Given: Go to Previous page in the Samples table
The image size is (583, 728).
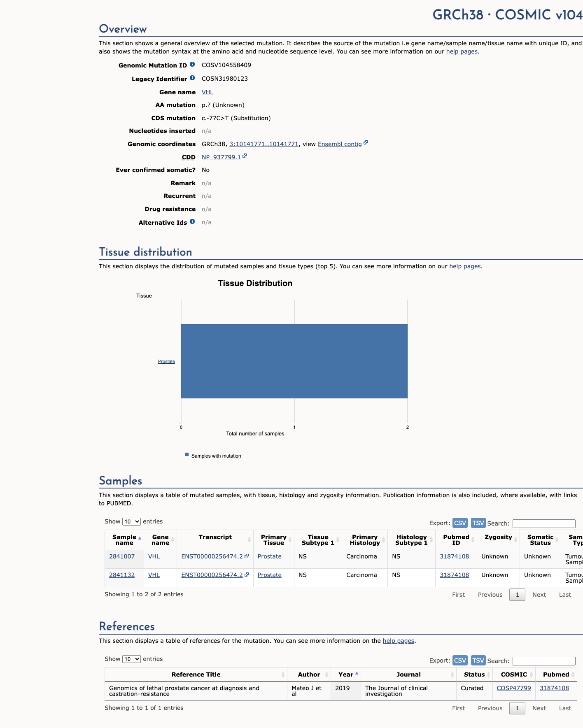Looking at the screenshot, I should 490,595.
